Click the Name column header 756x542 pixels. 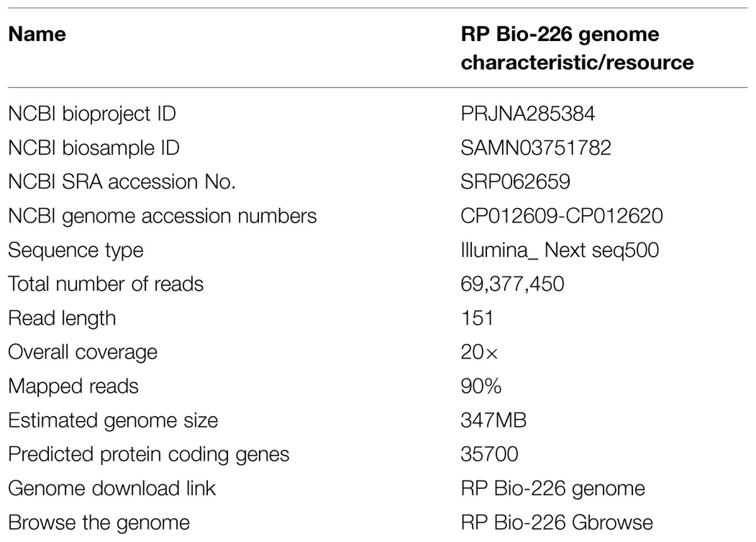[x=37, y=34]
